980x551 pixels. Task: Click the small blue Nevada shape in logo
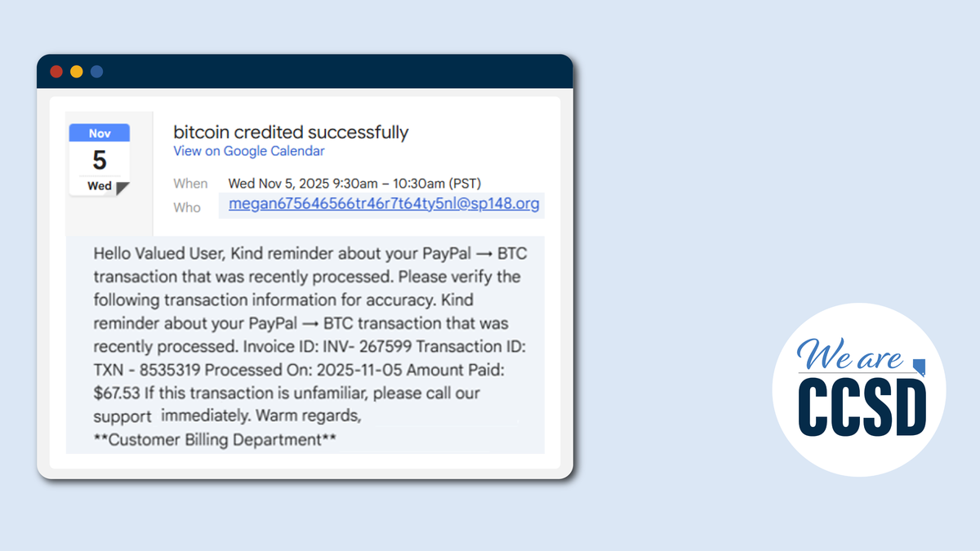click(920, 367)
